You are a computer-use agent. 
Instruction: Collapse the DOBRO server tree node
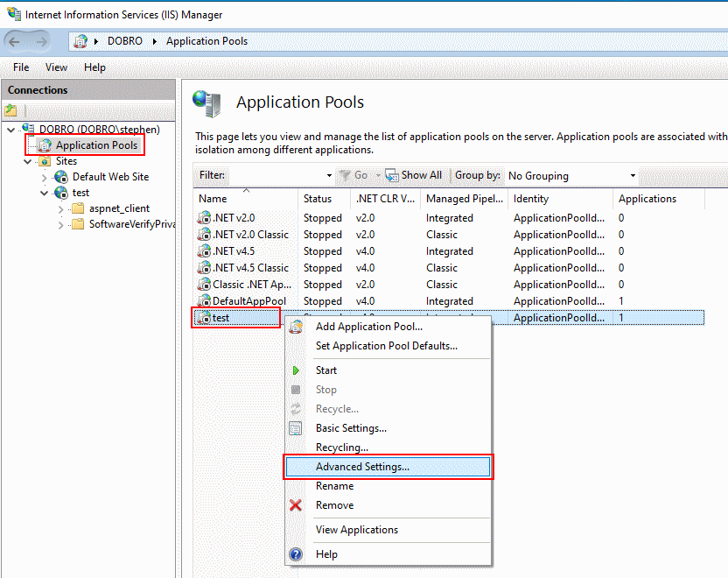(x=11, y=130)
